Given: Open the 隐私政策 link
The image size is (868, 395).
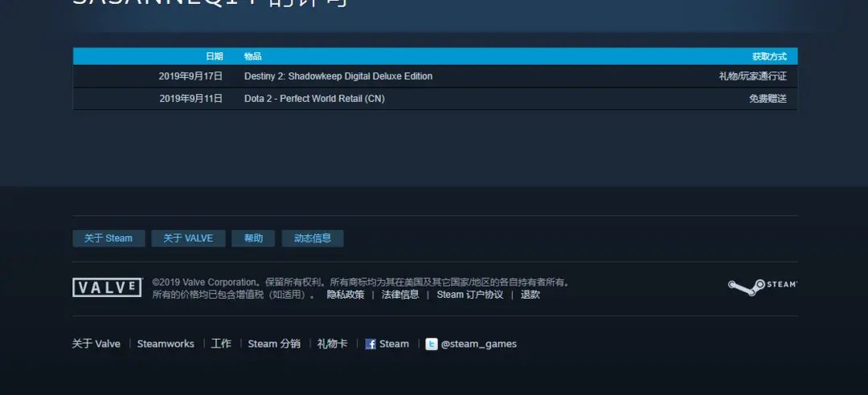Looking at the screenshot, I should pos(346,295).
